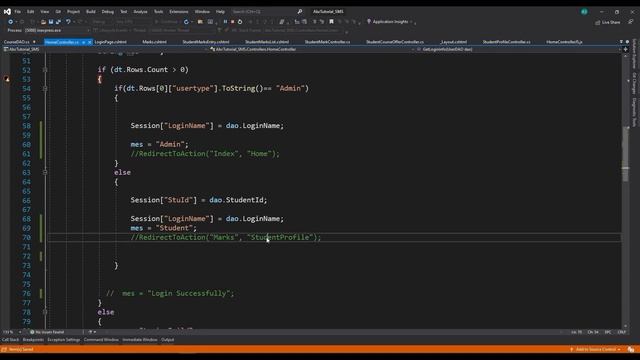
Task: Open the Extensions menu
Action: 179,12
